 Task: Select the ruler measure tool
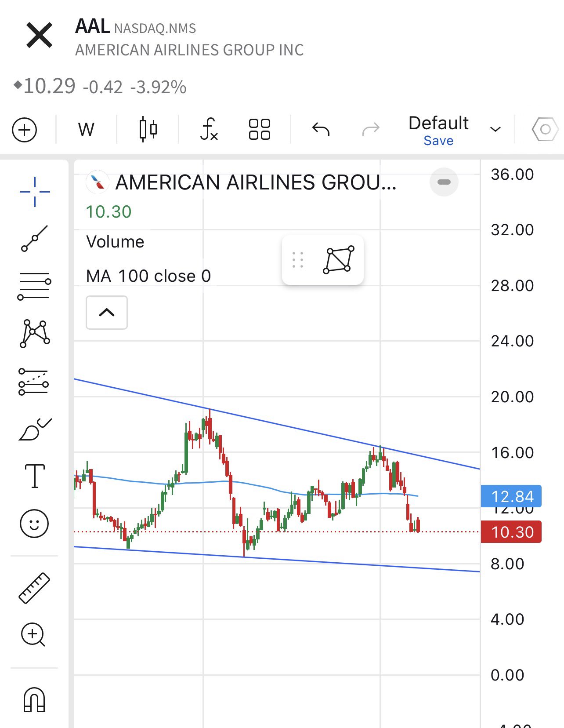click(34, 588)
